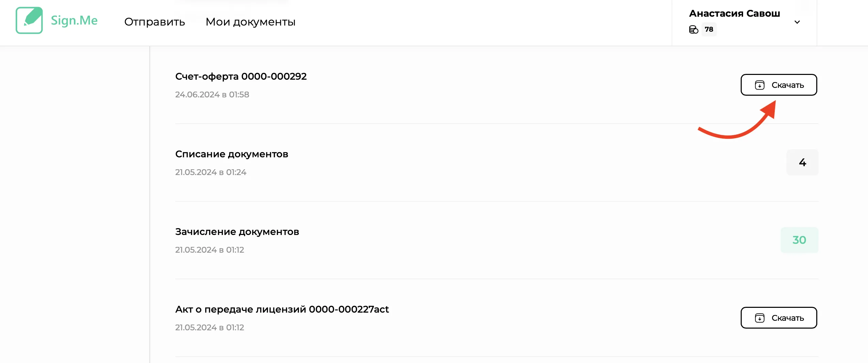Click the Зачисление документов entry title
Image resolution: width=868 pixels, height=363 pixels.
pos(237,232)
